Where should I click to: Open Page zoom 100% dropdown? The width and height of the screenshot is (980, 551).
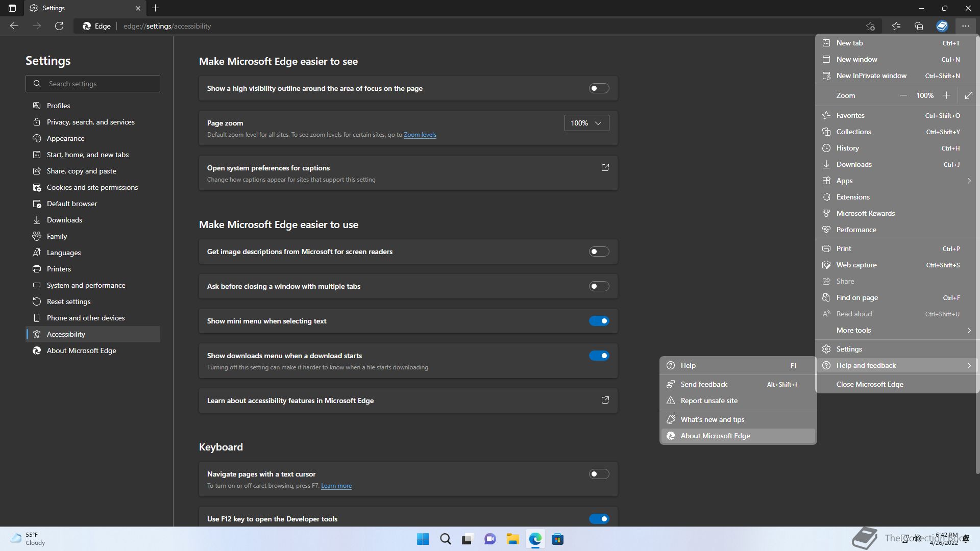tap(586, 123)
